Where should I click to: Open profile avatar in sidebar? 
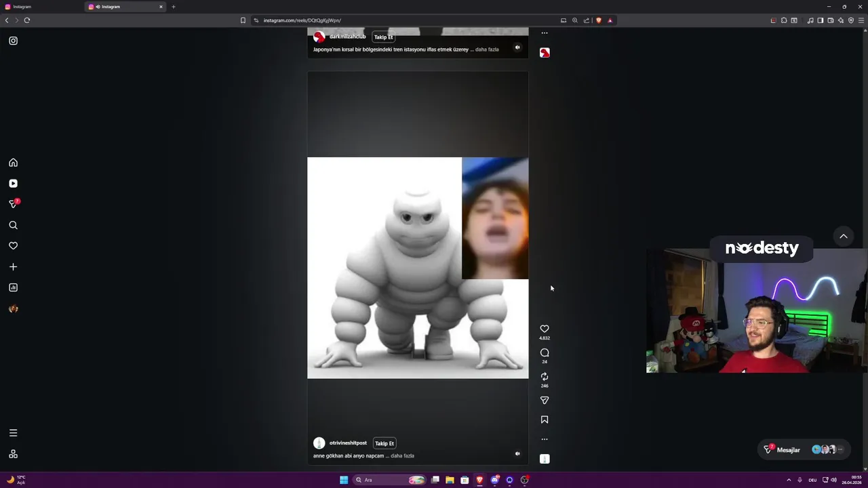(x=13, y=309)
